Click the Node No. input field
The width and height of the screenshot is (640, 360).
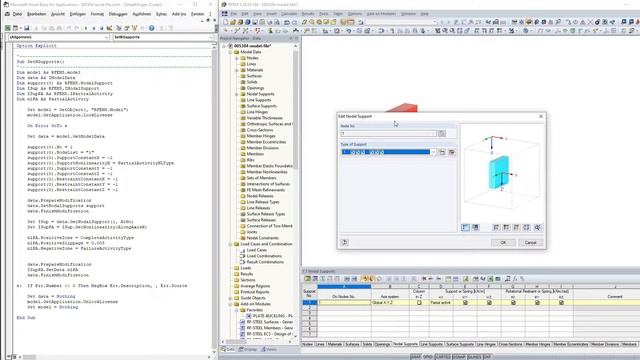[388, 133]
